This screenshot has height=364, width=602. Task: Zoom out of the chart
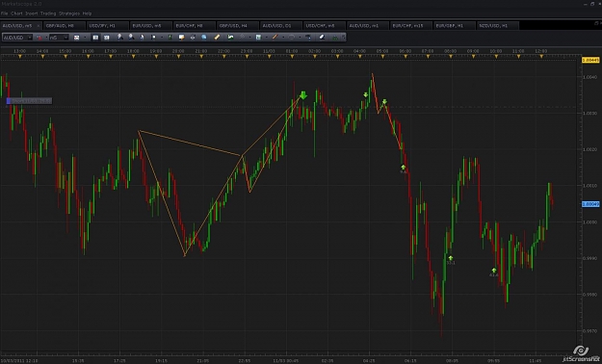pyautogui.click(x=131, y=38)
